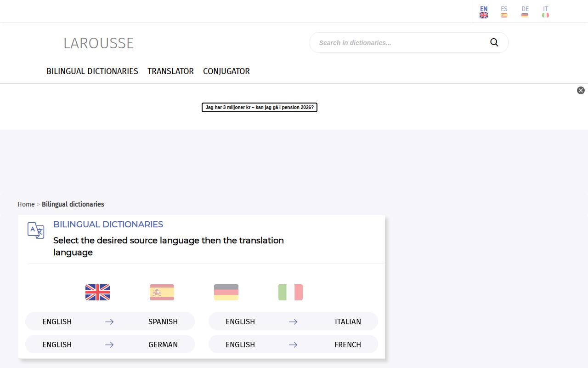Click the Bilingual Dictionaries panel heading
This screenshot has width=588, height=368.
tap(108, 224)
